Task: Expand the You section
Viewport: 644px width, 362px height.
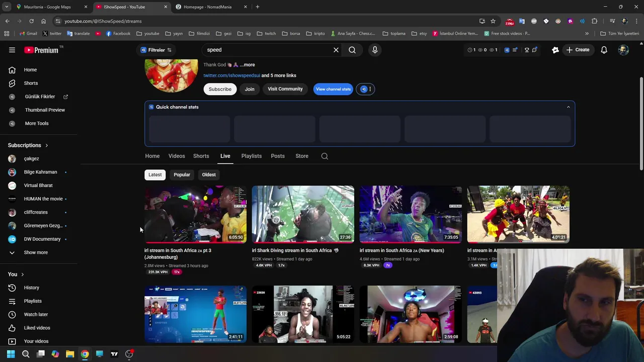Action: click(16, 275)
